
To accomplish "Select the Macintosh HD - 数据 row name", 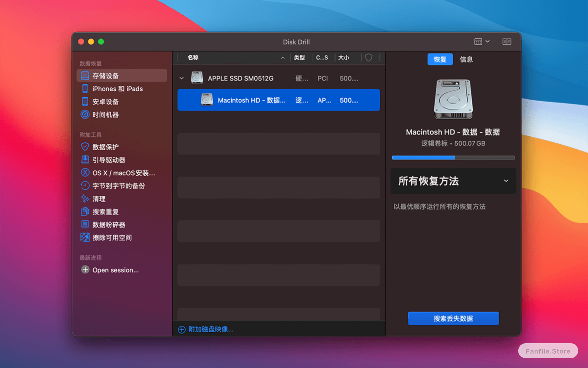I will (251, 100).
